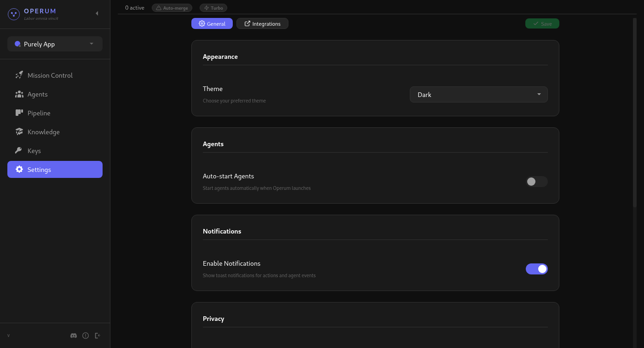Image resolution: width=644 pixels, height=348 pixels.
Task: Save the current settings
Action: click(542, 23)
